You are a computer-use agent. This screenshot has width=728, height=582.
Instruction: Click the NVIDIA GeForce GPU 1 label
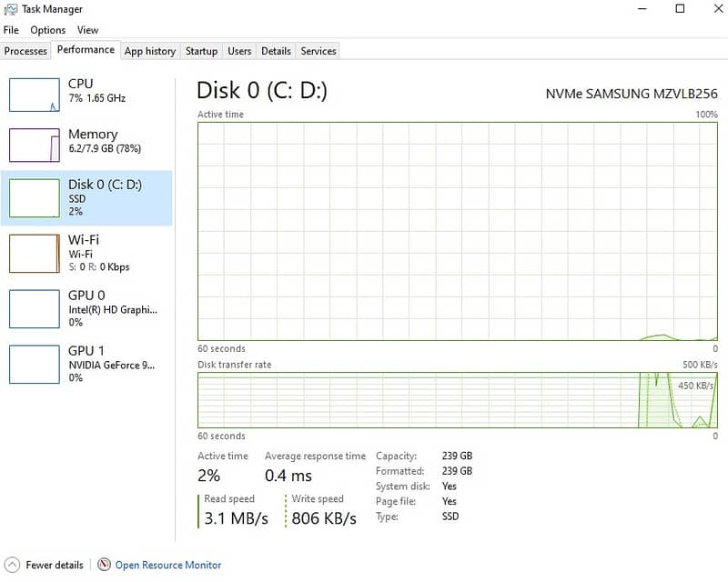112,366
